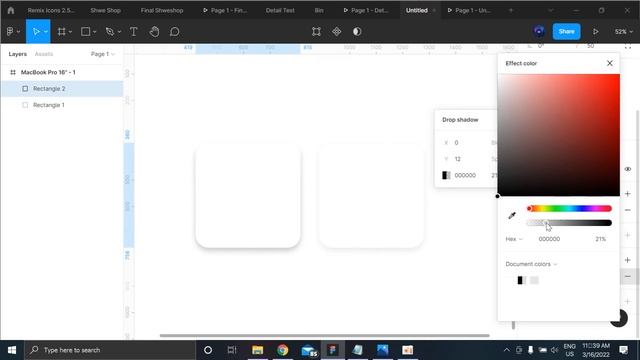The height and width of the screenshot is (360, 640).
Task: Open File Explorer from taskbar
Action: (258, 350)
